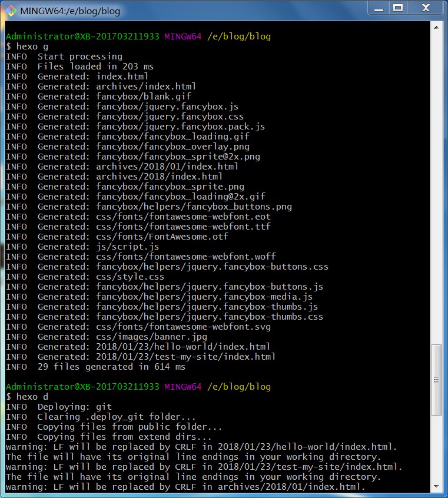Image resolution: width=448 pixels, height=498 pixels.
Task: Click 'Deploying: git' log line
Action: click(59, 407)
